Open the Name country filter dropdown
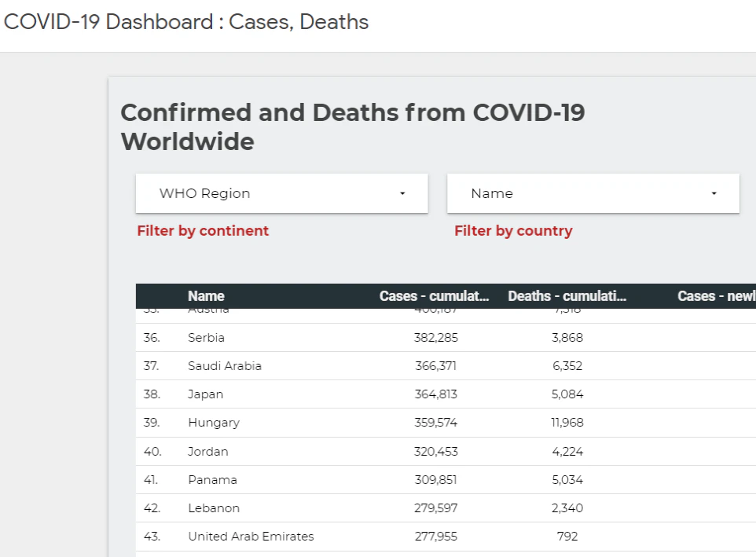 [x=592, y=193]
